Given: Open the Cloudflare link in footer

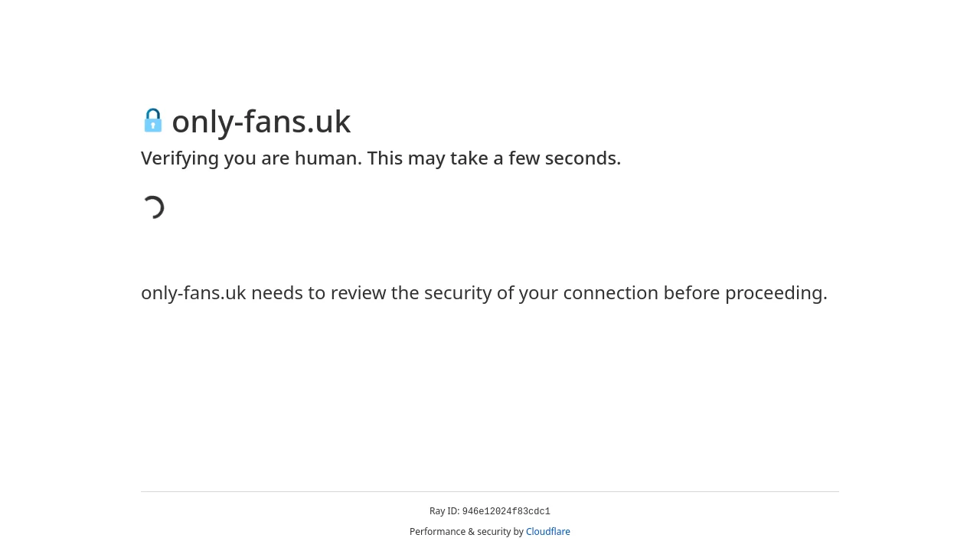Looking at the screenshot, I should (x=548, y=532).
